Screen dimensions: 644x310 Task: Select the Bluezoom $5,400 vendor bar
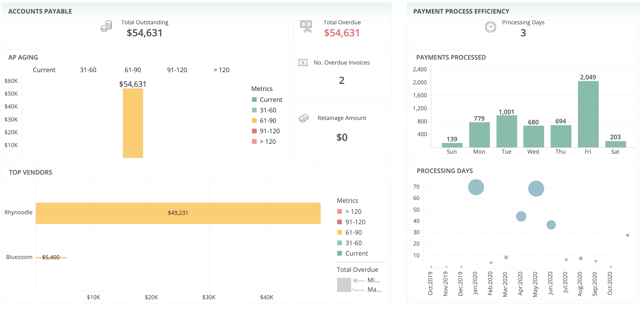click(x=51, y=258)
